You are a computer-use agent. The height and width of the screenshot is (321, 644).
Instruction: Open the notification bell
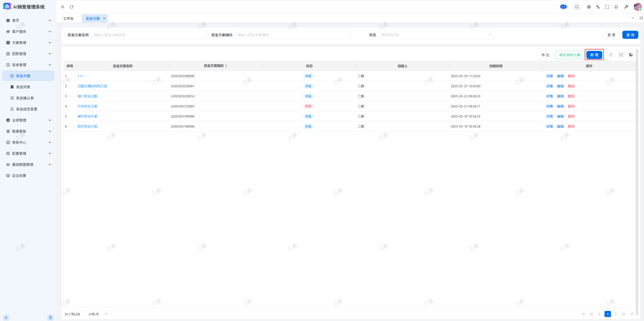click(616, 7)
